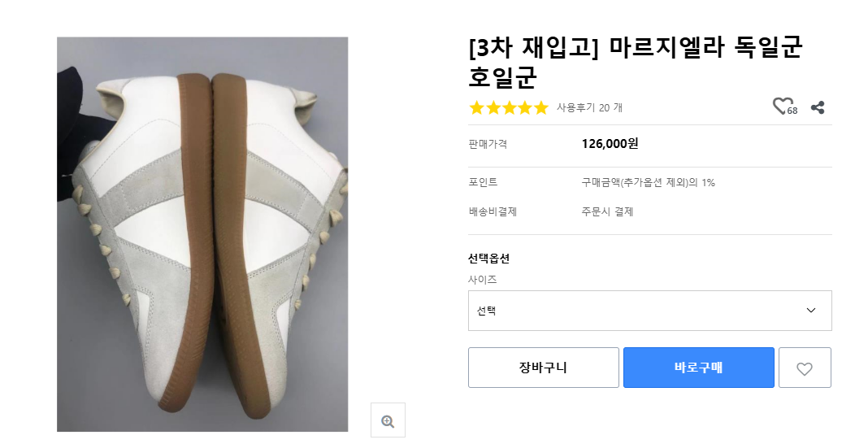
Task: Add to cart with 장바구니 button
Action: [x=543, y=368]
